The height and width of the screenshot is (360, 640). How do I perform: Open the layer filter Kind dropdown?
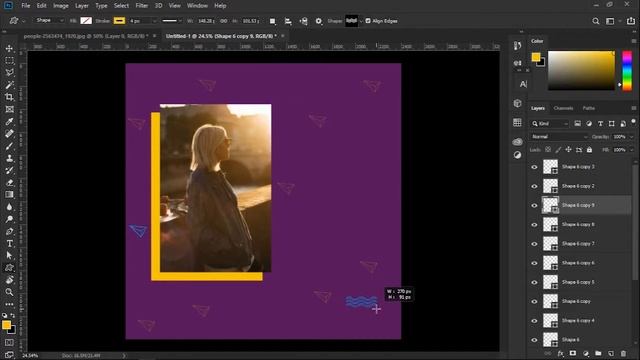tap(549, 124)
